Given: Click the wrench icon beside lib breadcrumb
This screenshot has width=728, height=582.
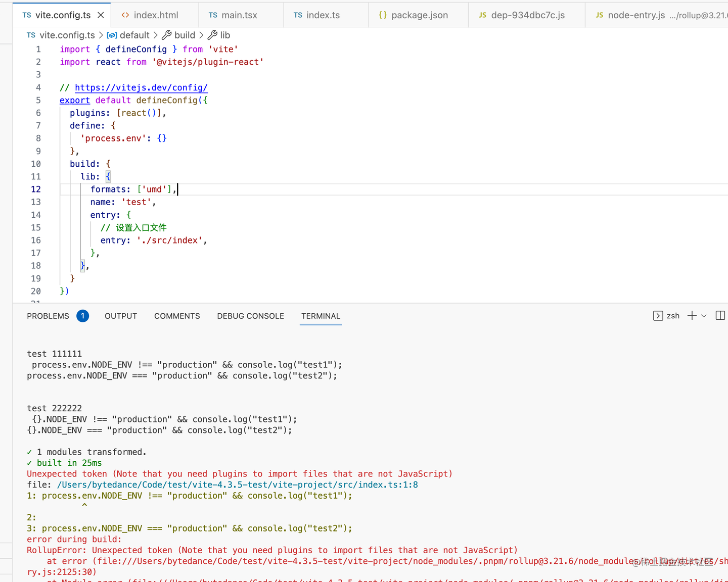Looking at the screenshot, I should (212, 35).
